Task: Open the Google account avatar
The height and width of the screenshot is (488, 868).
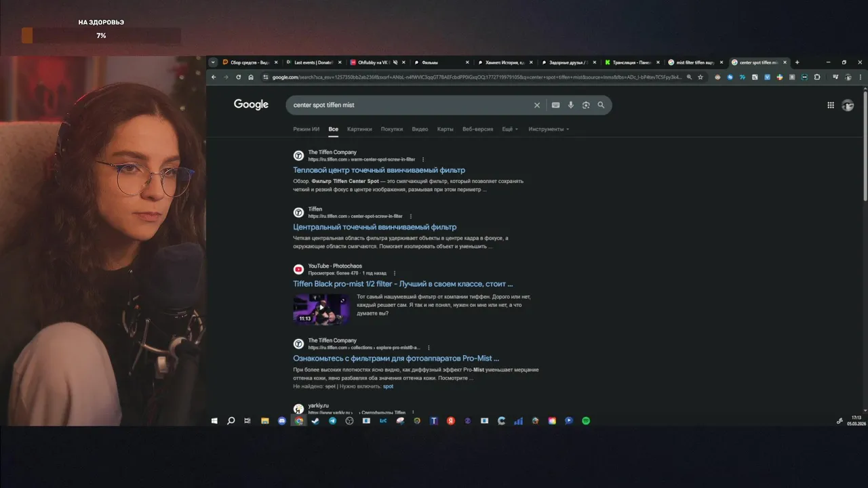Action: [x=848, y=105]
